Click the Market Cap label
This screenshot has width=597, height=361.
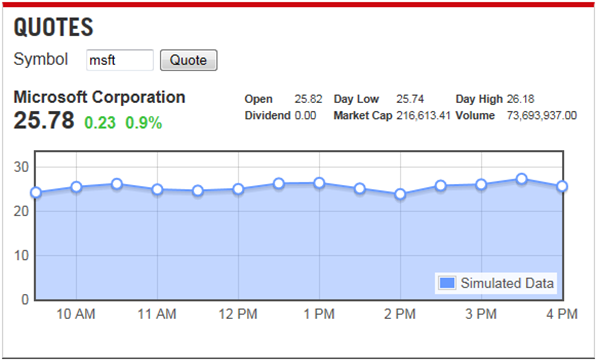point(363,115)
